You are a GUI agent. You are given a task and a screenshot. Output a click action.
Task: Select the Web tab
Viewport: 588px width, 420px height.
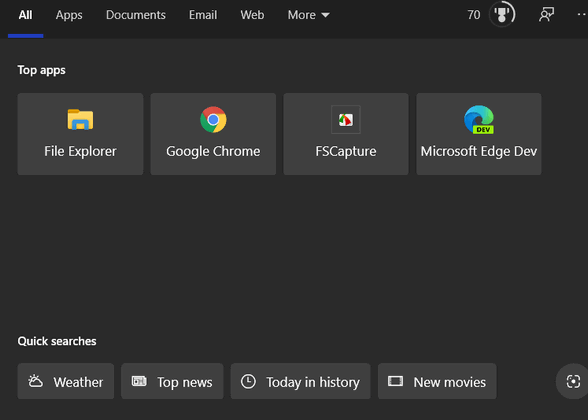pos(252,15)
